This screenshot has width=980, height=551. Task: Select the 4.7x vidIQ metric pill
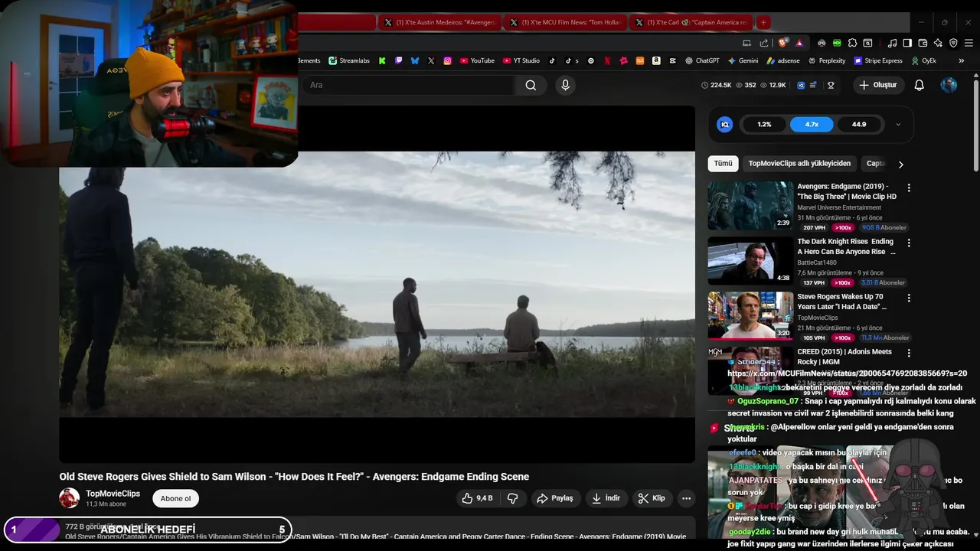point(812,124)
